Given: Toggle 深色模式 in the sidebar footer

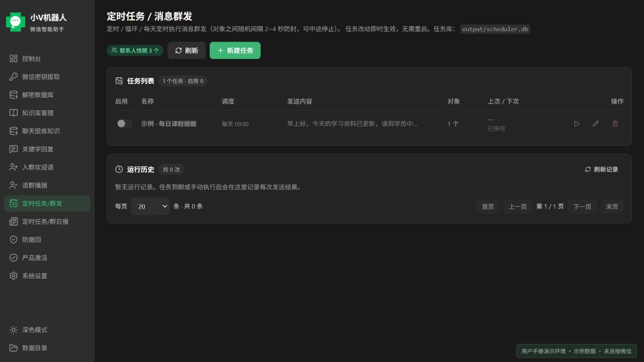Looking at the screenshot, I should click(x=47, y=330).
